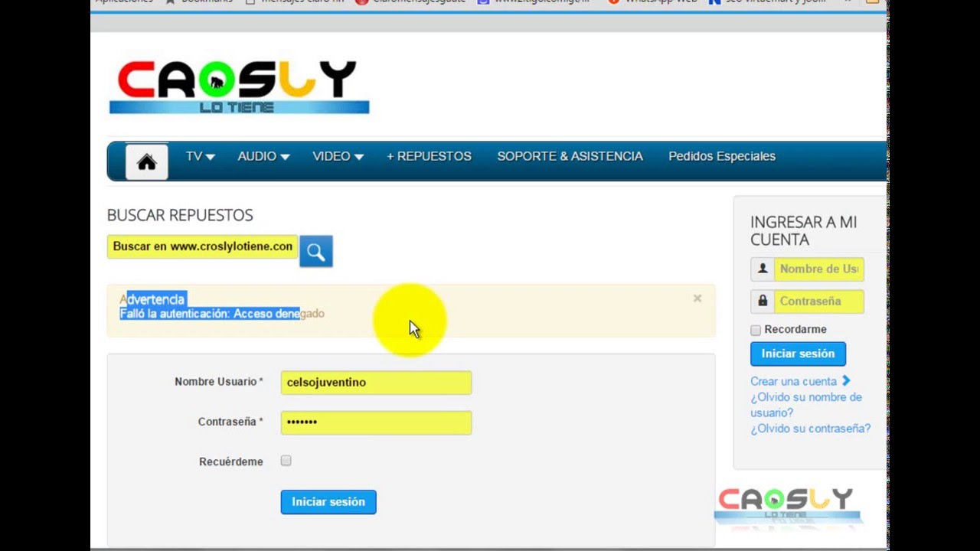Focus the Buscar en www.croslylotiene.com search field
The width and height of the screenshot is (980, 551).
202,246
